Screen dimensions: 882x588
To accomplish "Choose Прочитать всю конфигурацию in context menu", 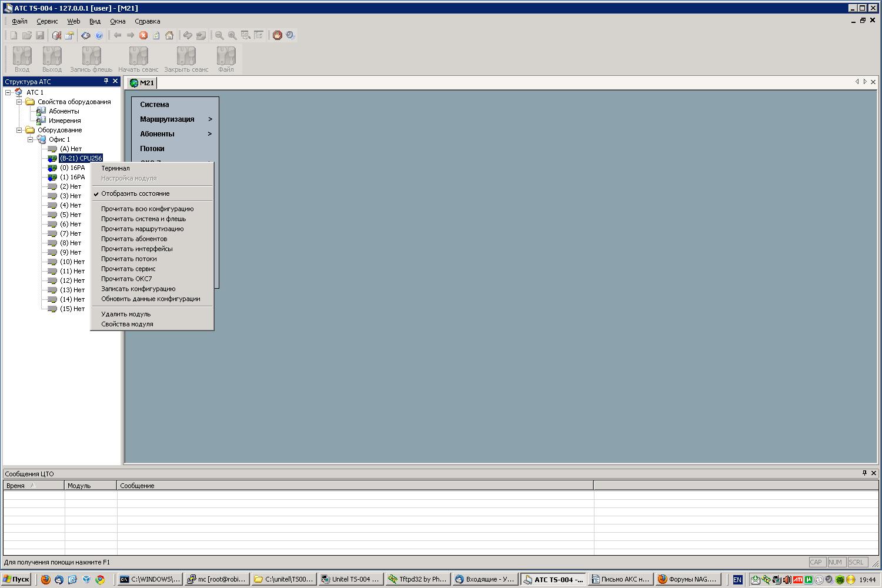I will (x=147, y=209).
